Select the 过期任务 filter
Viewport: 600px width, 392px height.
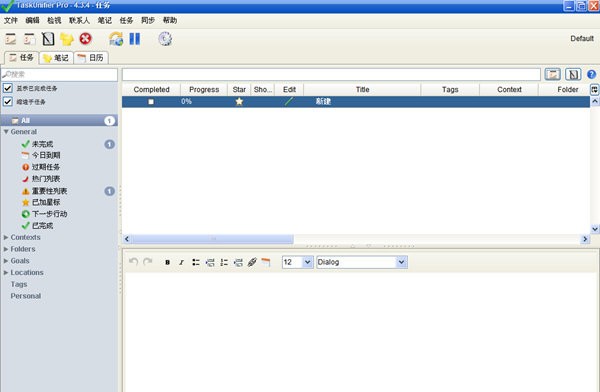(x=46, y=167)
